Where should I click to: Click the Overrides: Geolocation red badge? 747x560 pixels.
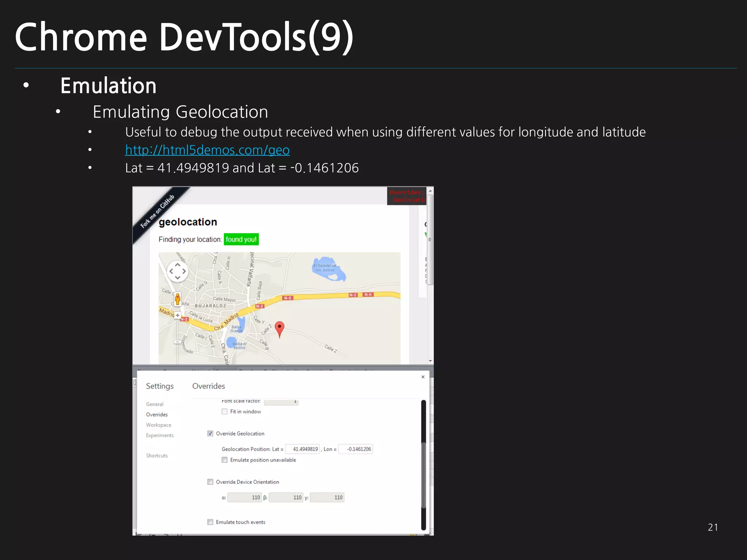pyautogui.click(x=407, y=196)
